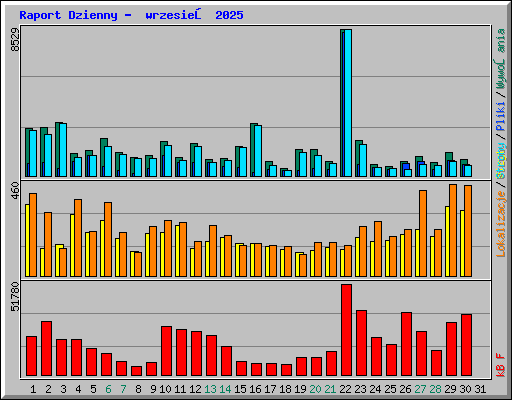
Task: Click the 8529 y-axis label
Action: click(15, 39)
